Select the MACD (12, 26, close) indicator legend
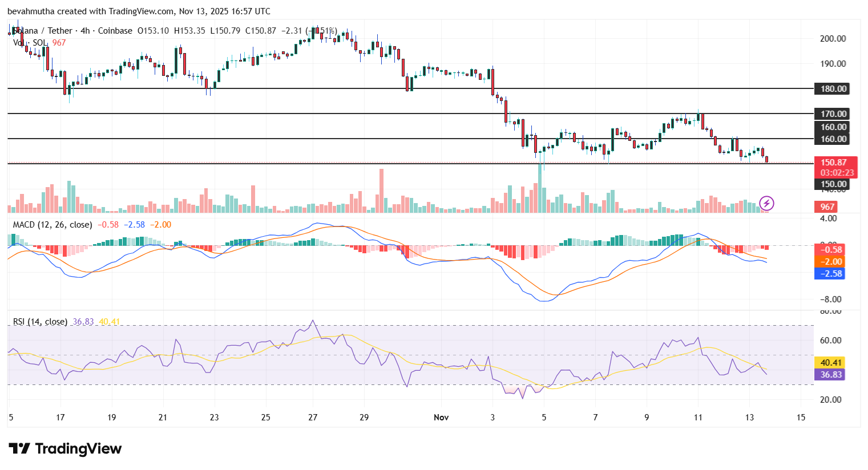Image resolution: width=868 pixels, height=470 pixels. click(x=51, y=224)
